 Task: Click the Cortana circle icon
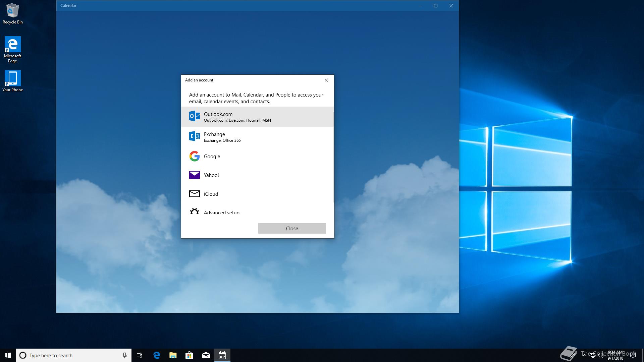tap(23, 355)
